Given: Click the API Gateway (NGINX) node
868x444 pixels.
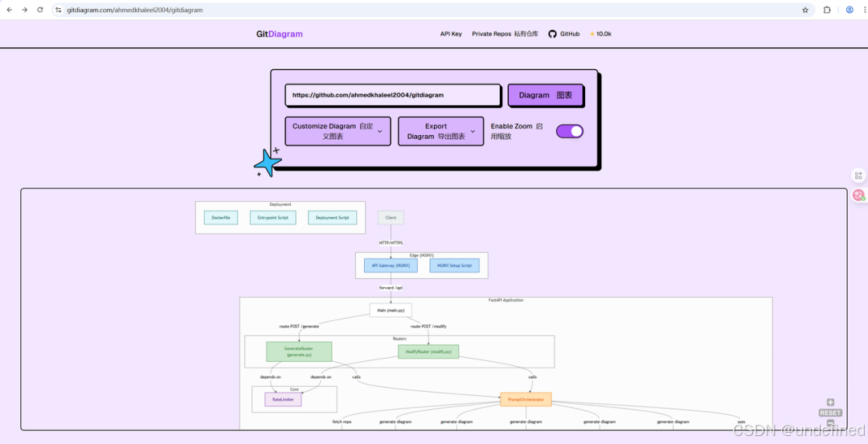Looking at the screenshot, I should click(x=391, y=265).
